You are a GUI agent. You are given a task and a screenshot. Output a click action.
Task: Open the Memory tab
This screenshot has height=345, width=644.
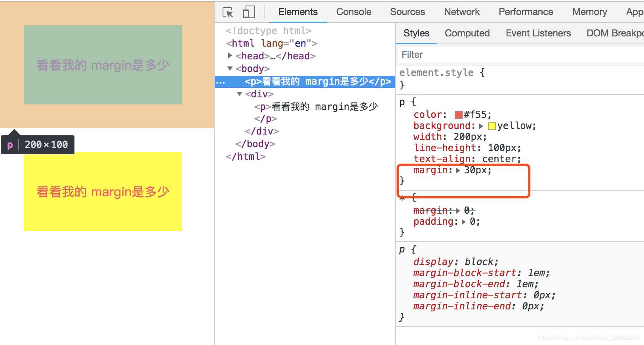pos(589,12)
